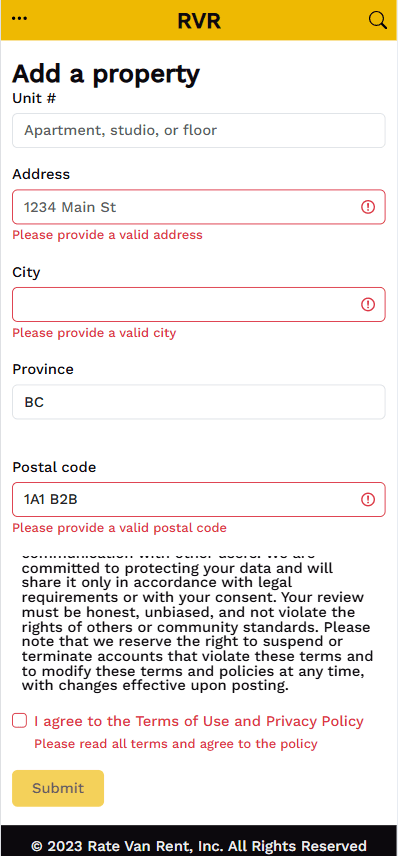398x856 pixels.
Task: Open the Province BC dropdown
Action: click(199, 402)
